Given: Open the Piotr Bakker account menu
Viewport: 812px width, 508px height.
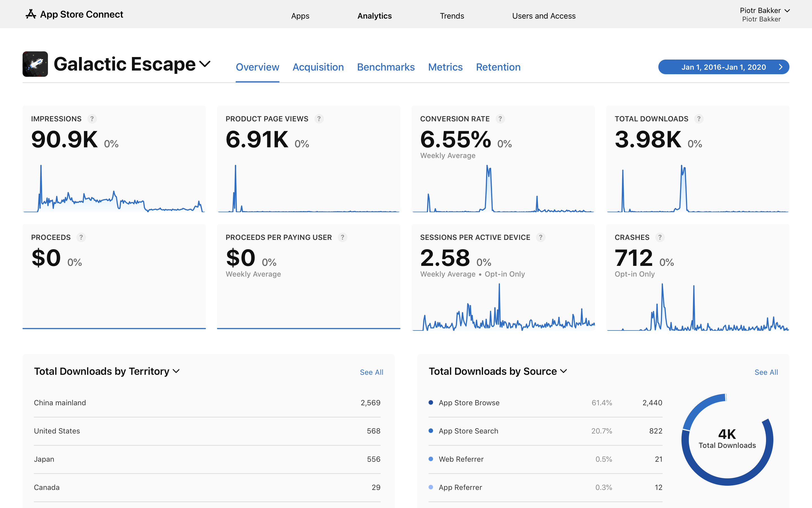Looking at the screenshot, I should point(765,14).
